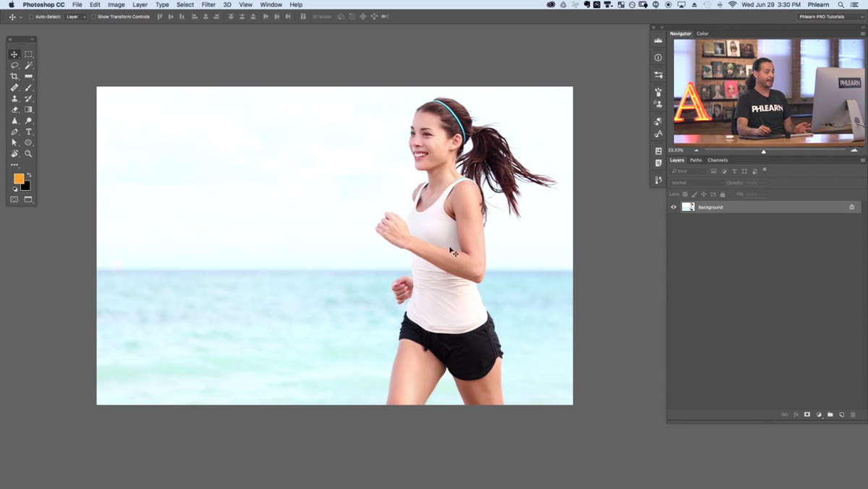Click the black background color swatch

(27, 187)
